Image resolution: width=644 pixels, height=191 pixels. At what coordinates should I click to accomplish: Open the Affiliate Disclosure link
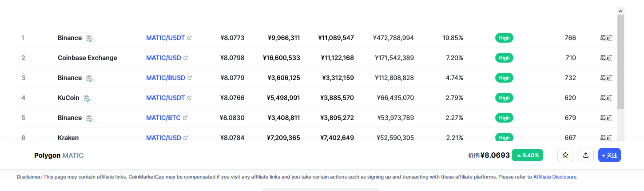[x=555, y=177]
